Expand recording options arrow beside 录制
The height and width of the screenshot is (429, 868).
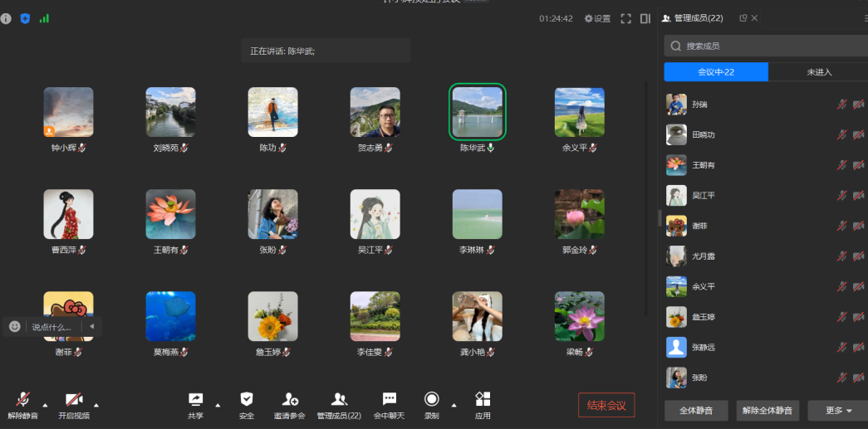pyautogui.click(x=454, y=405)
